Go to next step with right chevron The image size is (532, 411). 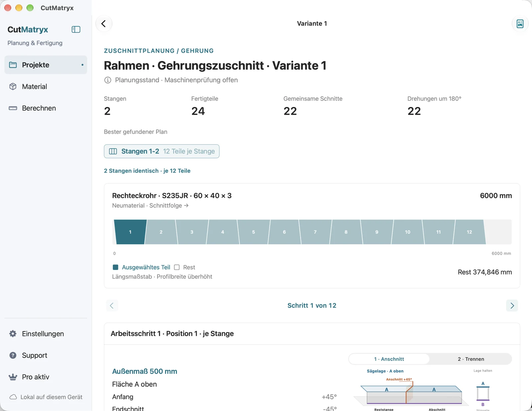(x=512, y=305)
